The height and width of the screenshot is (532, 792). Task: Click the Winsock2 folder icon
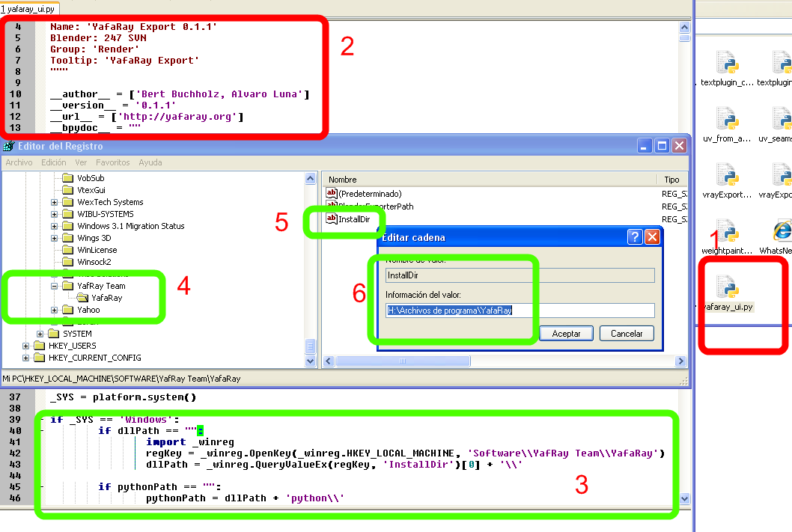pyautogui.click(x=67, y=262)
